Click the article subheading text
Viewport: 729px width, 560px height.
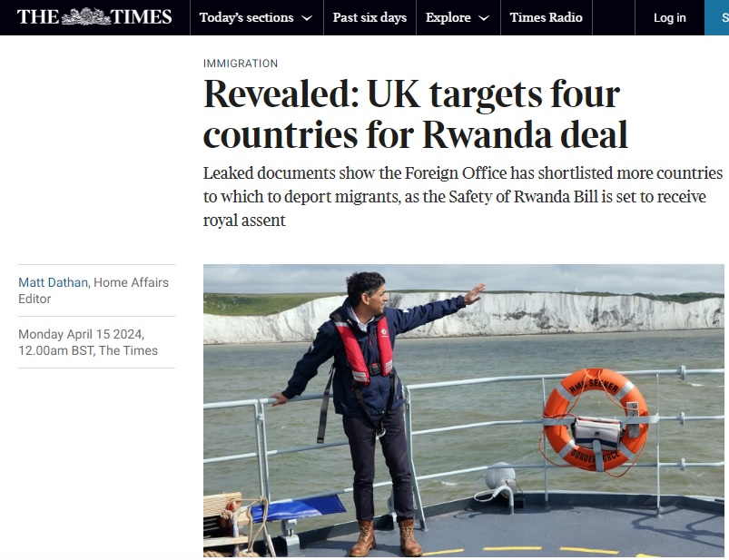[x=463, y=196]
